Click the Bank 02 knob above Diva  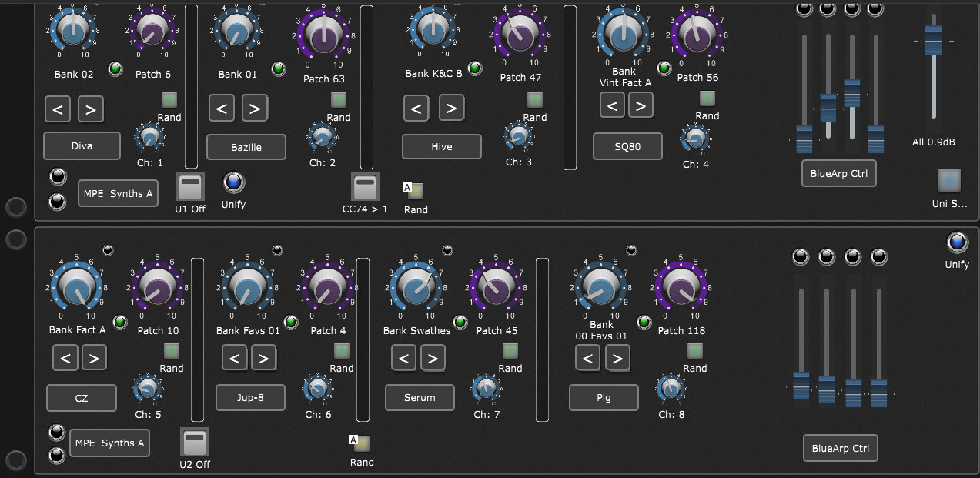pos(73,32)
